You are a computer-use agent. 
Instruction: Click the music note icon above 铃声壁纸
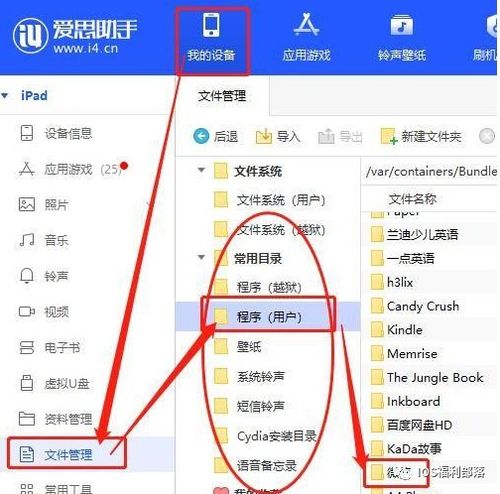coord(402,25)
